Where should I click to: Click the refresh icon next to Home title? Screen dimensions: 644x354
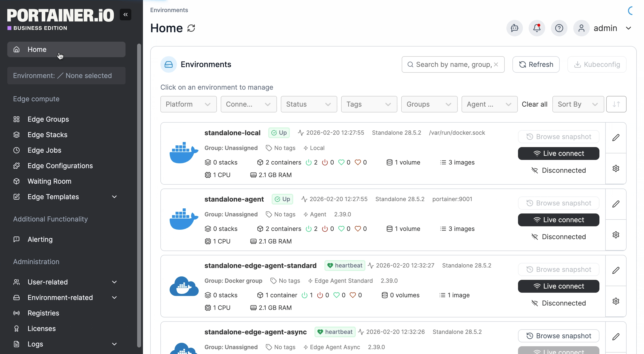[191, 28]
